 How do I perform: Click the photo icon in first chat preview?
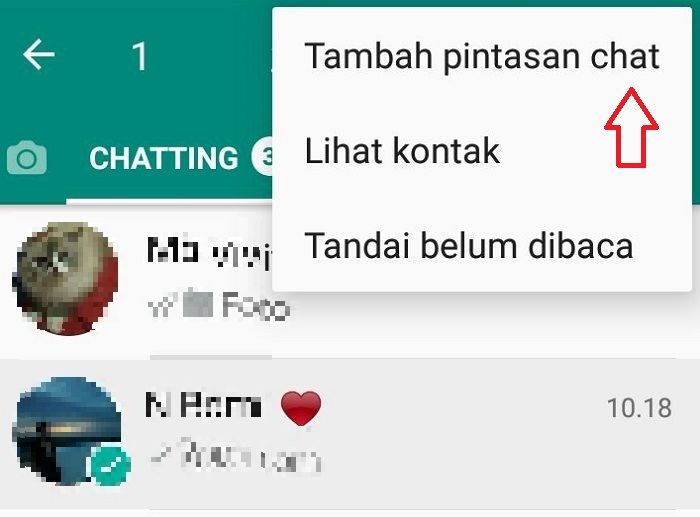[198, 304]
